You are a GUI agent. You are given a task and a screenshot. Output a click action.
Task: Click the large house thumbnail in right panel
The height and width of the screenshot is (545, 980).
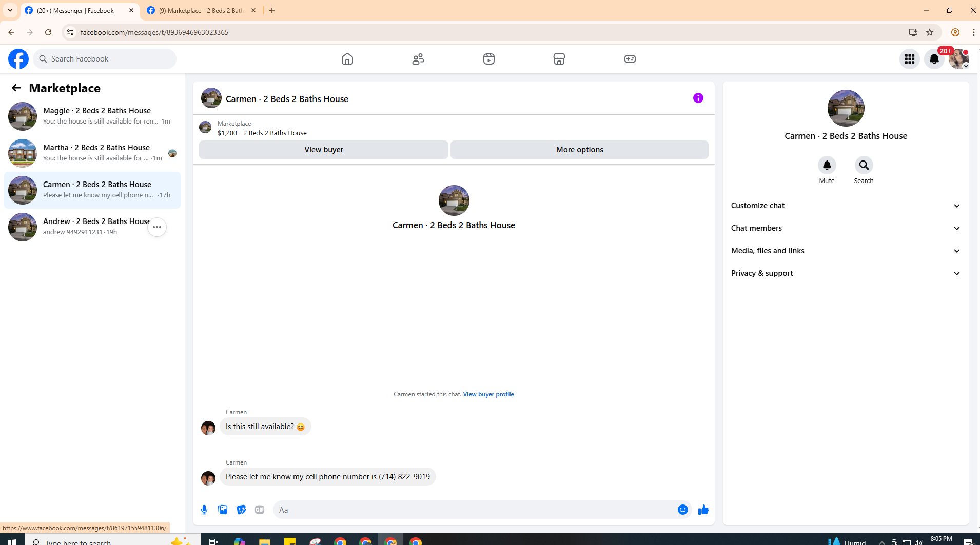[846, 108]
